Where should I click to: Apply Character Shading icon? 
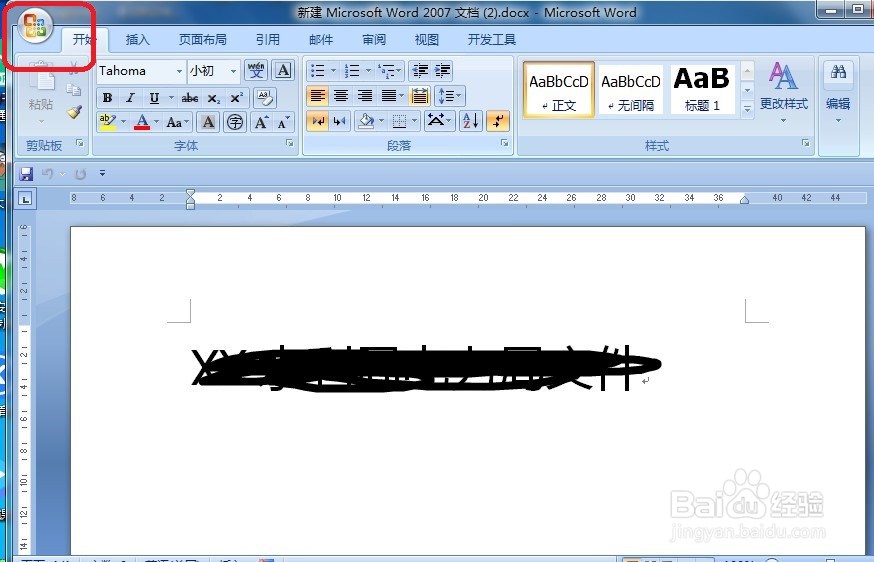(208, 122)
